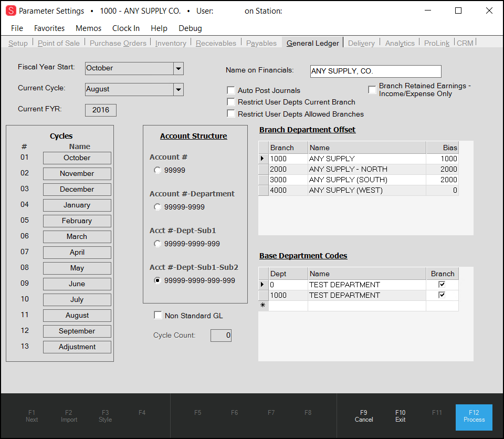Click cycle 13 name field Adjustment

77,347
